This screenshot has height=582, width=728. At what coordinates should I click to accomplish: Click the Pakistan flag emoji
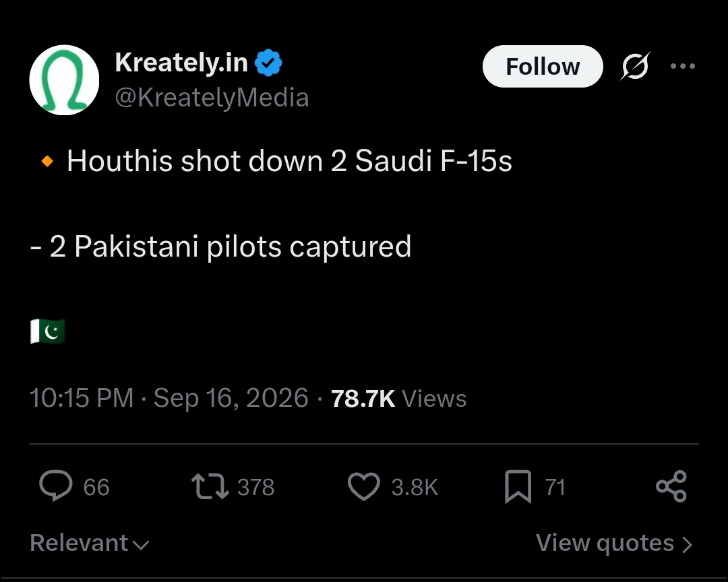click(x=47, y=331)
